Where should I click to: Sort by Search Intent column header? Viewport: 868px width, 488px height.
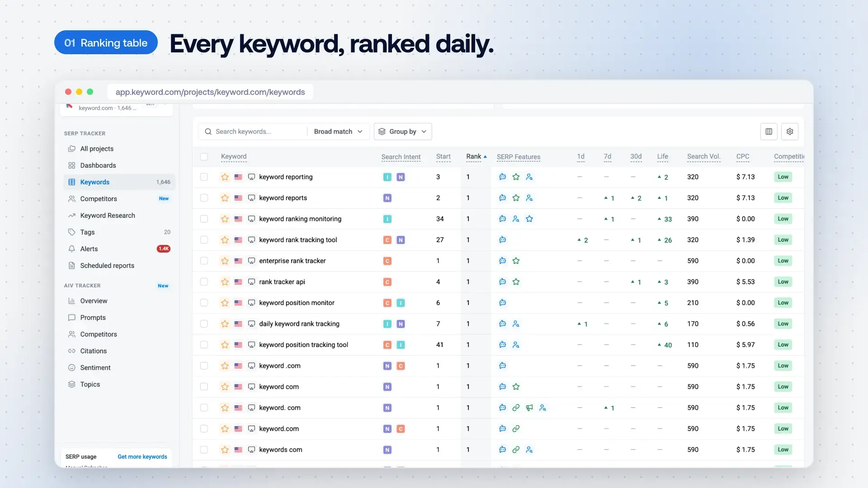(x=401, y=157)
